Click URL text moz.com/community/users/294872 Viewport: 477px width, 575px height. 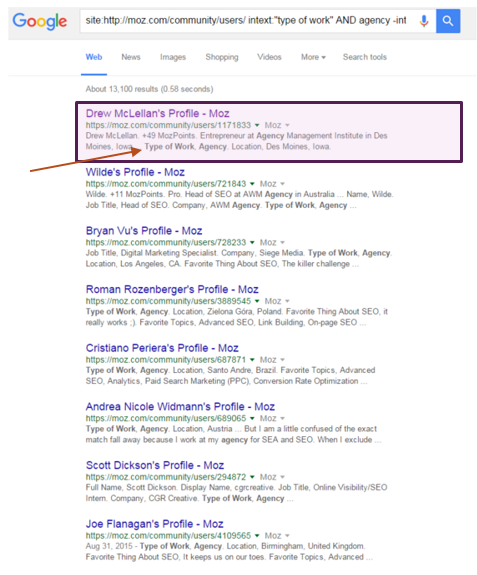(x=166, y=477)
